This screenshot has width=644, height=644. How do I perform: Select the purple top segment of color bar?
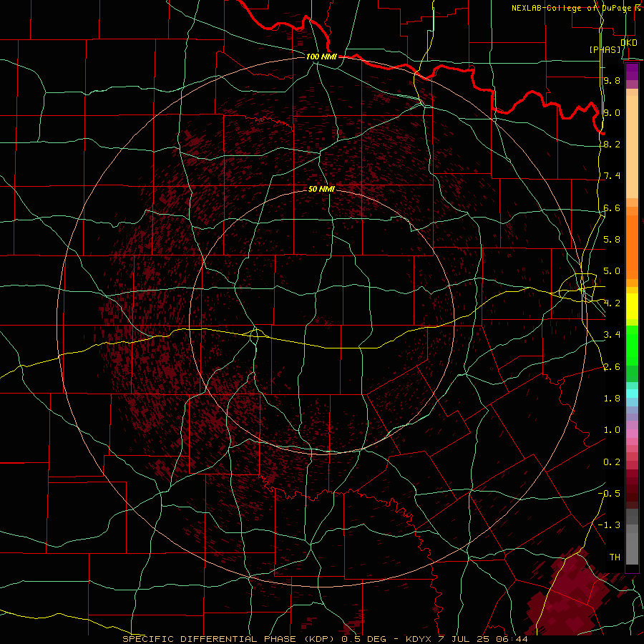pyautogui.click(x=632, y=72)
